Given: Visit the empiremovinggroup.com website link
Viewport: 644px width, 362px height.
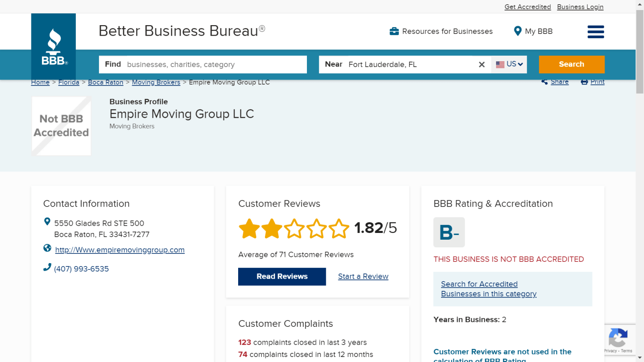Looking at the screenshot, I should [119, 250].
